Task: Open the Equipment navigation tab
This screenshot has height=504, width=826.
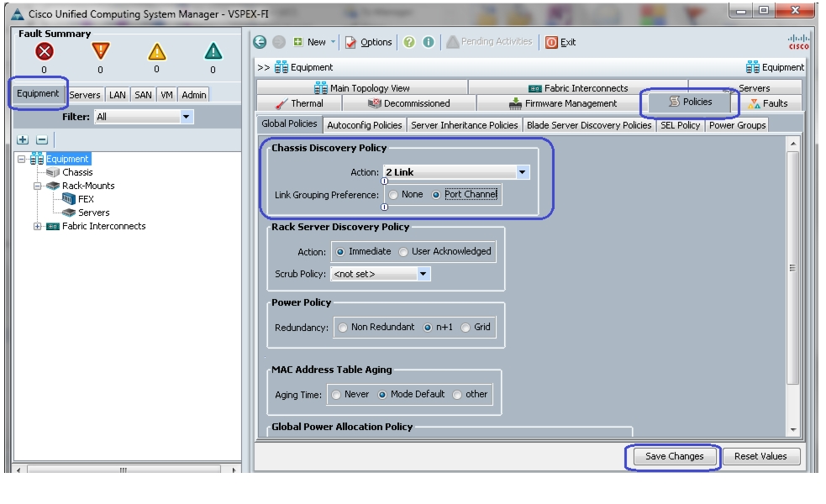Action: 38,94
